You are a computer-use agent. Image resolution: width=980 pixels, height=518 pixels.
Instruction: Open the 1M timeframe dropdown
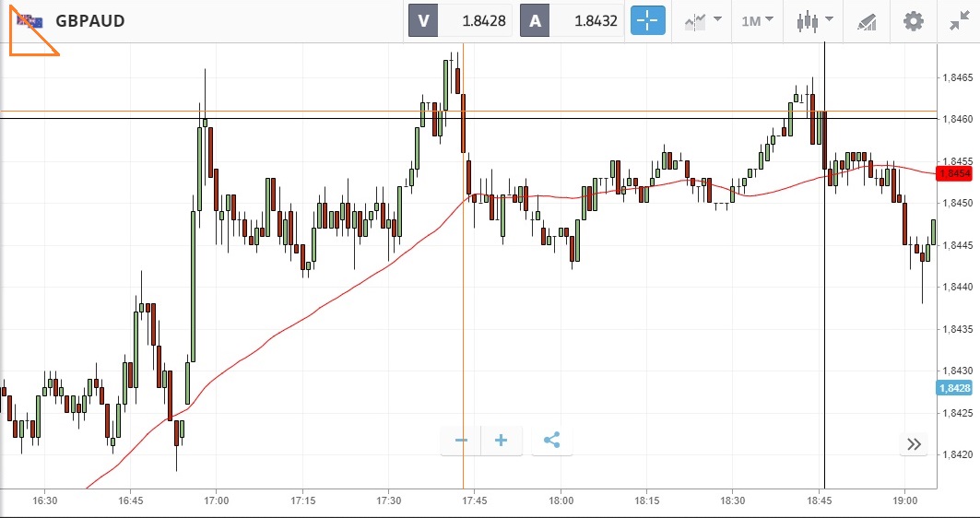point(757,20)
